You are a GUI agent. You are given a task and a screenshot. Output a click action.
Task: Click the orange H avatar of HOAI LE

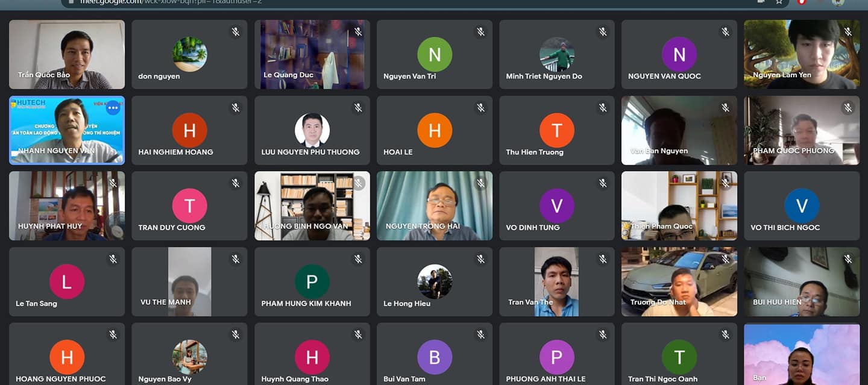(435, 130)
